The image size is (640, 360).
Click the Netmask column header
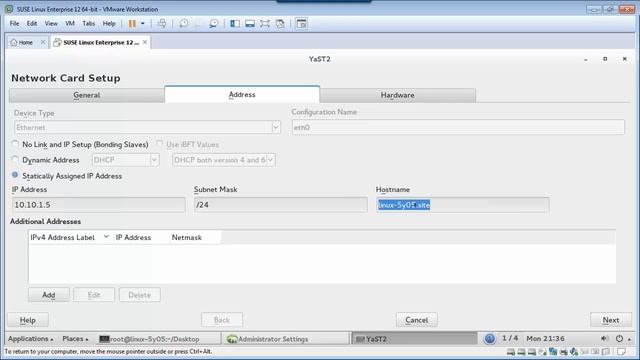click(x=195, y=237)
